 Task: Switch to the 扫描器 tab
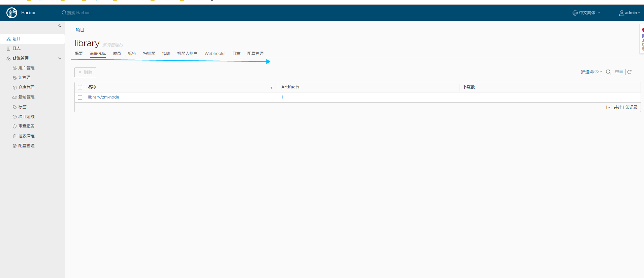(x=149, y=54)
